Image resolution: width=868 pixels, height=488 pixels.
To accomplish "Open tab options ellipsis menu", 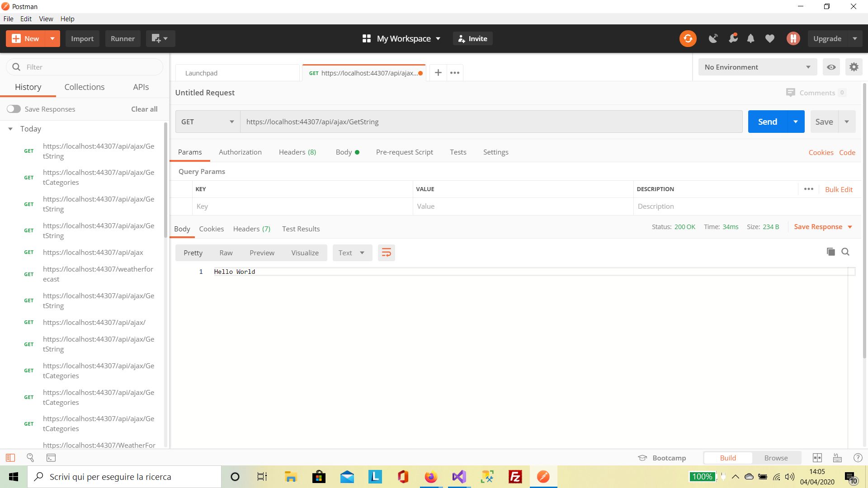I will (x=455, y=72).
